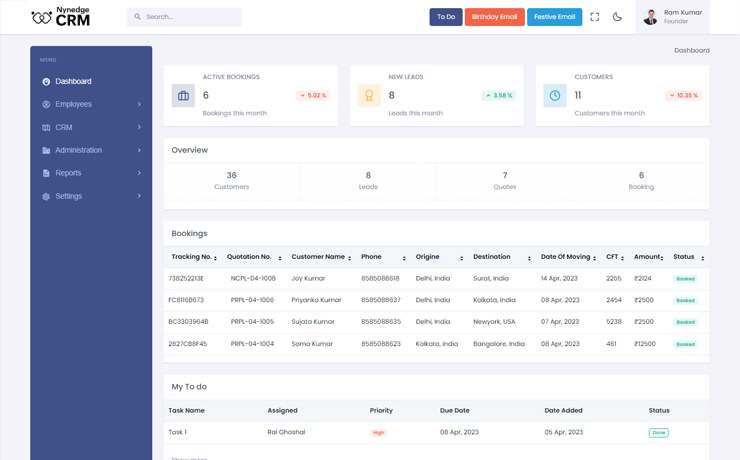Image resolution: width=740 pixels, height=460 pixels.
Task: Click the To Do button
Action: [x=446, y=17]
